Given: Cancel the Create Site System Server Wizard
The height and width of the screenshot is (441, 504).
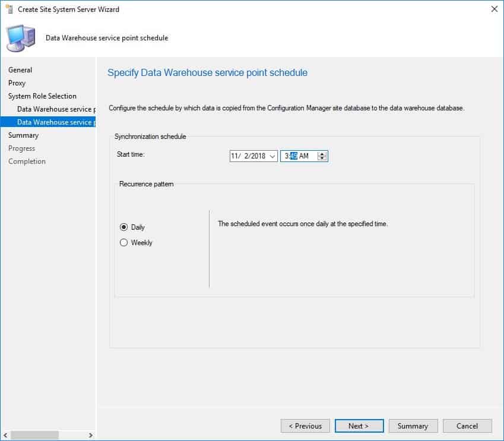Looking at the screenshot, I should click(x=467, y=426).
